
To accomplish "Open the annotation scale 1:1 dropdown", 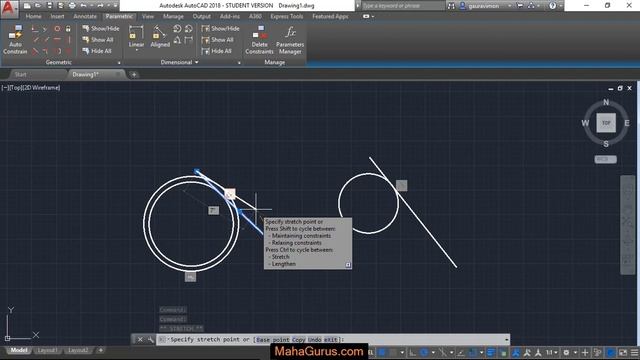I will (x=552, y=352).
